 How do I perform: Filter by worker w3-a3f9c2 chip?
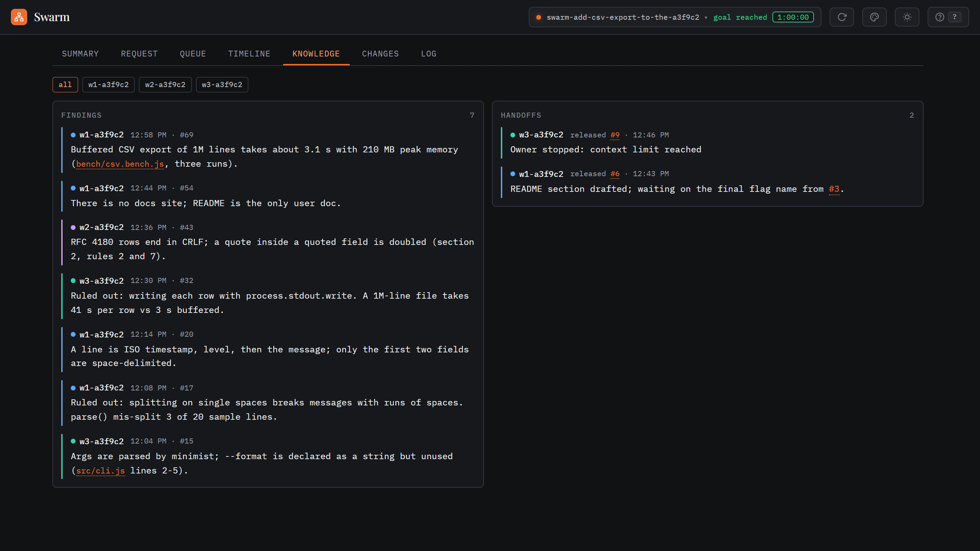pos(222,84)
